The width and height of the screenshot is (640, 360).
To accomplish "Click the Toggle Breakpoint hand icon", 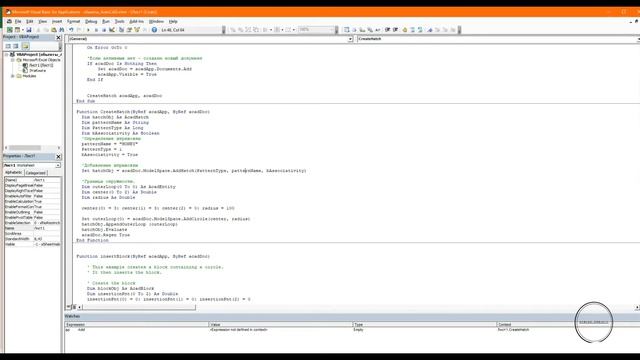I will click(x=404, y=30).
